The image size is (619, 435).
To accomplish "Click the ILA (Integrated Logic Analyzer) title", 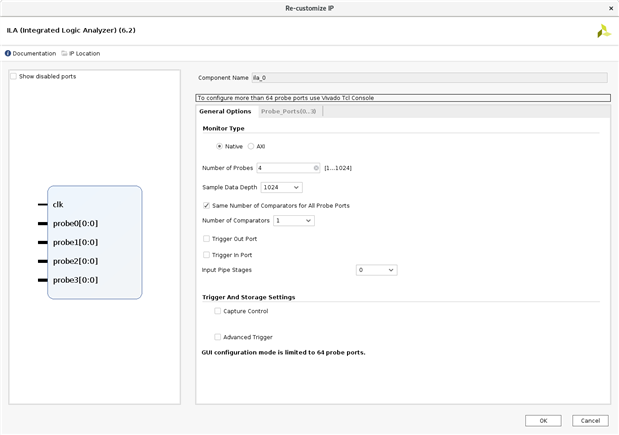I will click(71, 30).
